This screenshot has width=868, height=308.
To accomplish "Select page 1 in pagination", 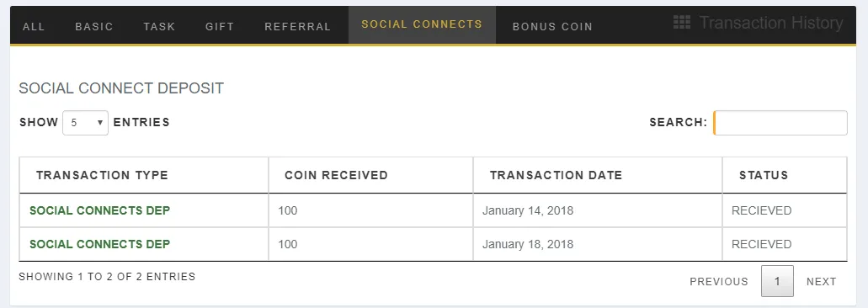I will pos(777,281).
